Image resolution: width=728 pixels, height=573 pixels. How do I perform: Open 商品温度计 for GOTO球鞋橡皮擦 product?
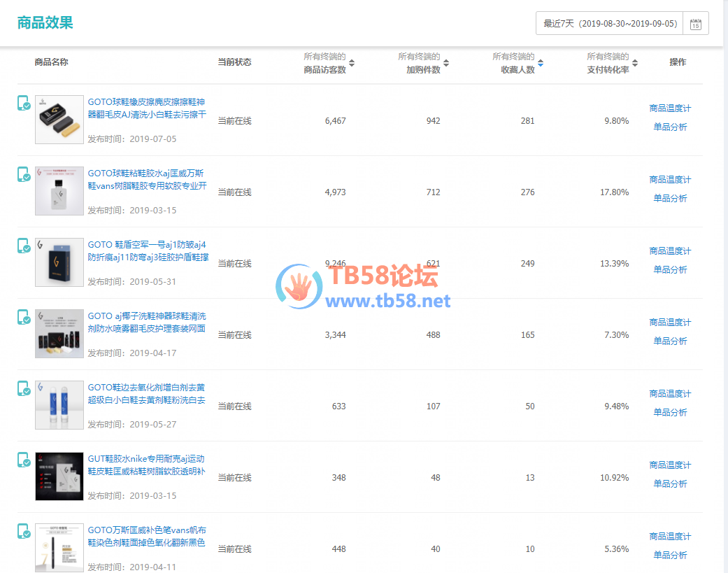click(x=670, y=108)
